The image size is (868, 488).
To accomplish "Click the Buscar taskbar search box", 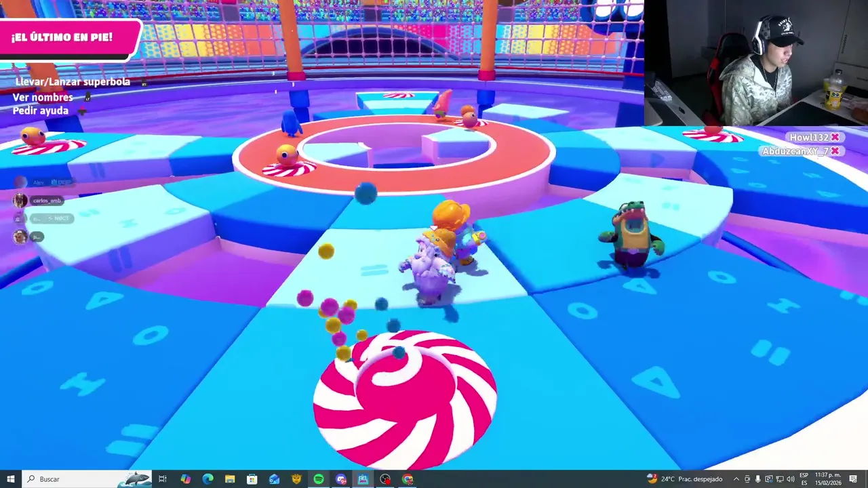I will 87,479.
